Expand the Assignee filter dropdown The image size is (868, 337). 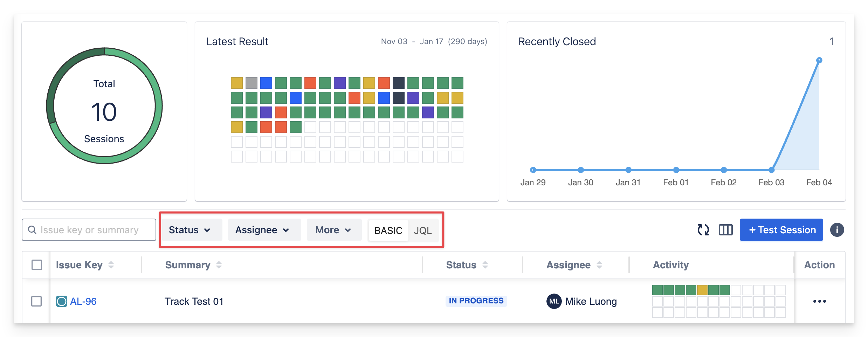point(264,230)
